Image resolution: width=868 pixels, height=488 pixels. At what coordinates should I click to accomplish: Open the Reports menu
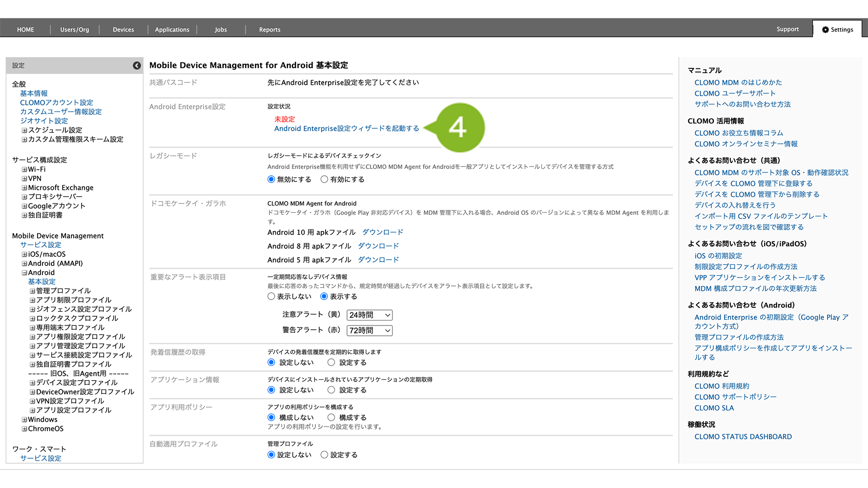269,30
